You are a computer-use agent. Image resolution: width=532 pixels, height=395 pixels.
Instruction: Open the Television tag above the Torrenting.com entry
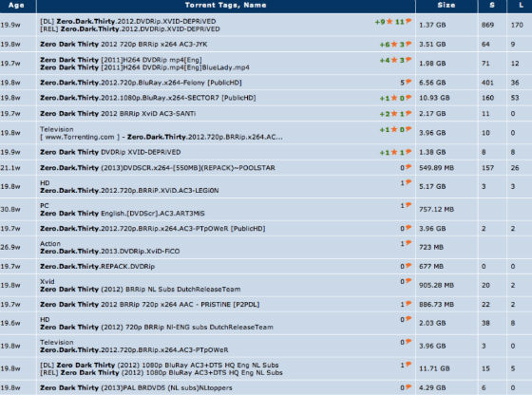pyautogui.click(x=57, y=129)
